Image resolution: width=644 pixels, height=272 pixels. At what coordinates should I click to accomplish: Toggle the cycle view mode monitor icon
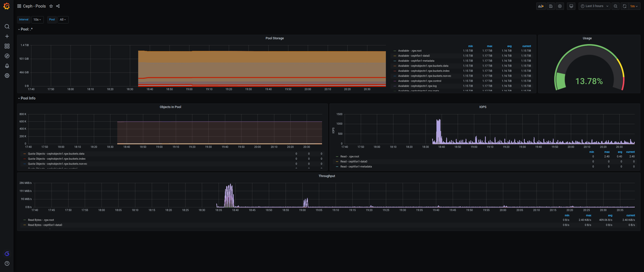[571, 6]
